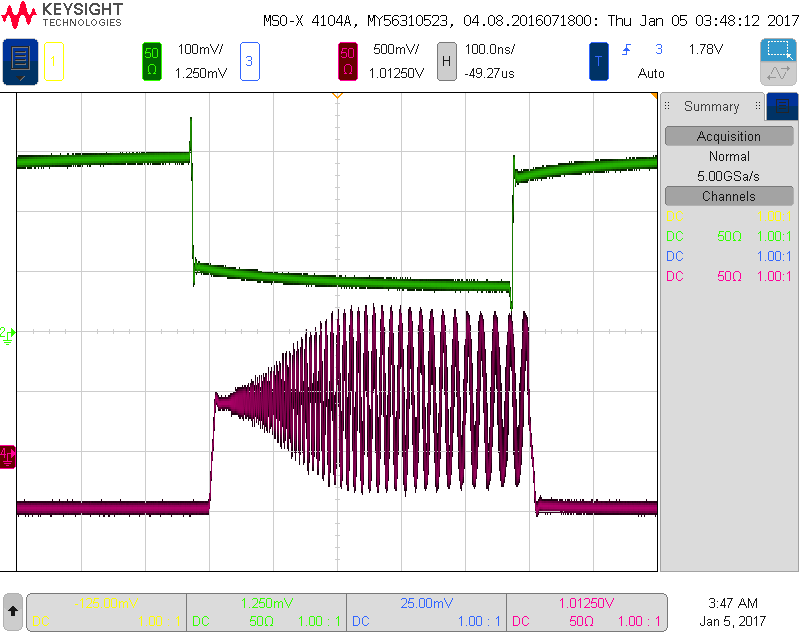Click the 1.78V trigger level value
This screenshot has width=800, height=632.
tap(706, 49)
